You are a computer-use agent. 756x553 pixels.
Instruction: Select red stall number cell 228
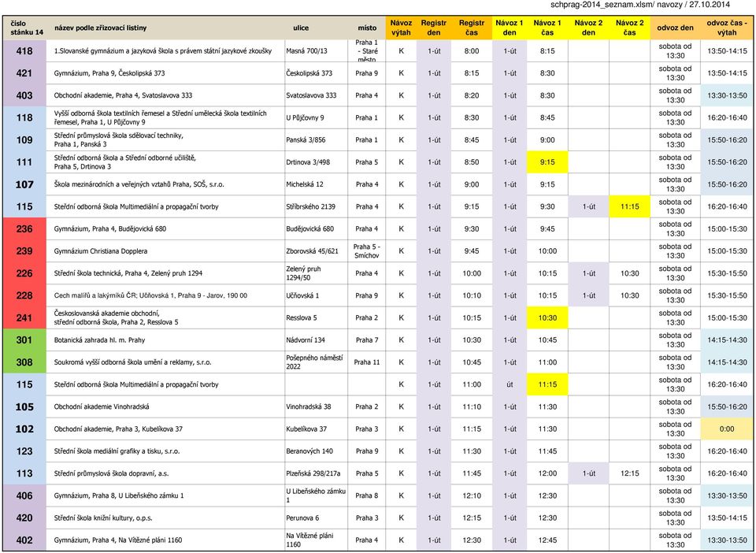click(24, 295)
